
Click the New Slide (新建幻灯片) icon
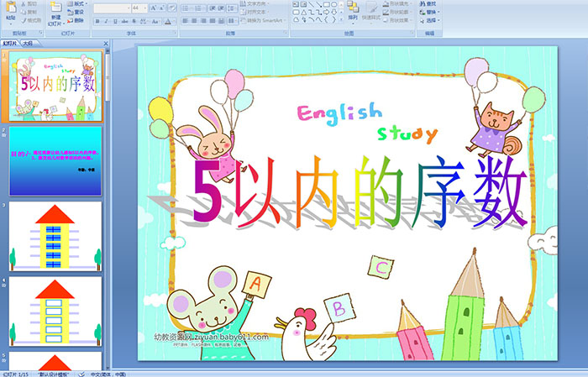tap(55, 7)
